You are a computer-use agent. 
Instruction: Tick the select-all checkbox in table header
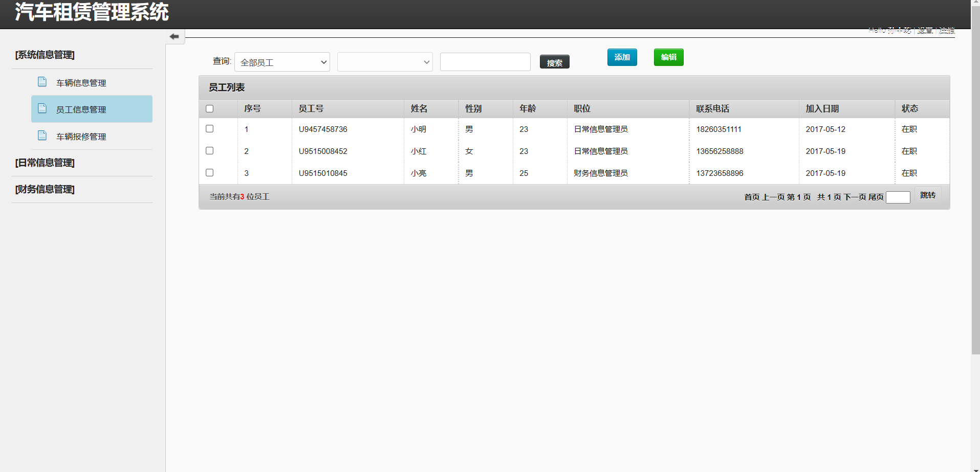pyautogui.click(x=209, y=108)
